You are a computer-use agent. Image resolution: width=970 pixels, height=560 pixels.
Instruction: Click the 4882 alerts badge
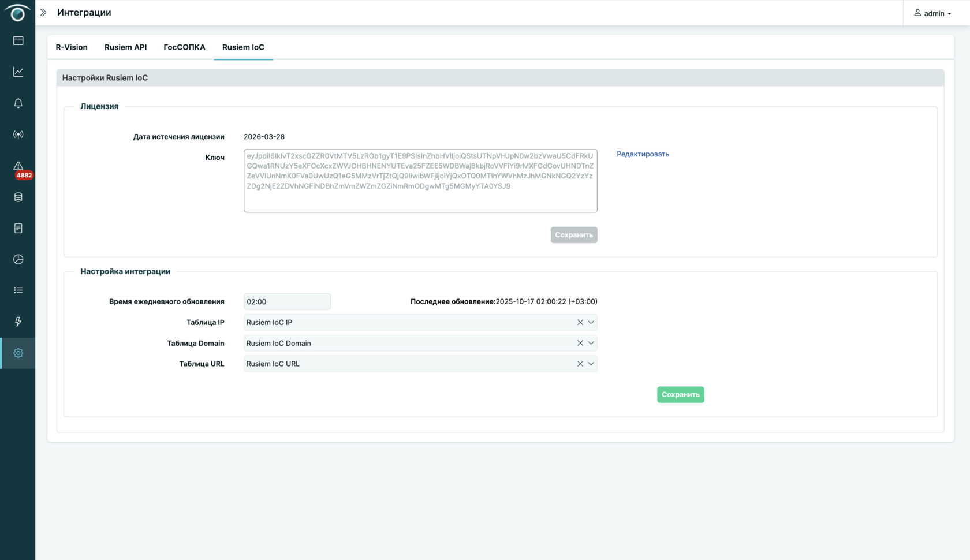click(24, 175)
